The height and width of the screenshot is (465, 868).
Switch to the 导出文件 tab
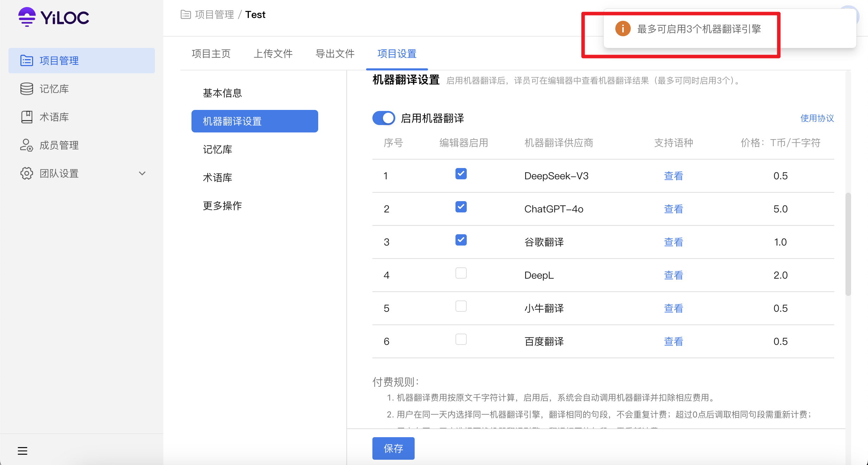point(335,54)
